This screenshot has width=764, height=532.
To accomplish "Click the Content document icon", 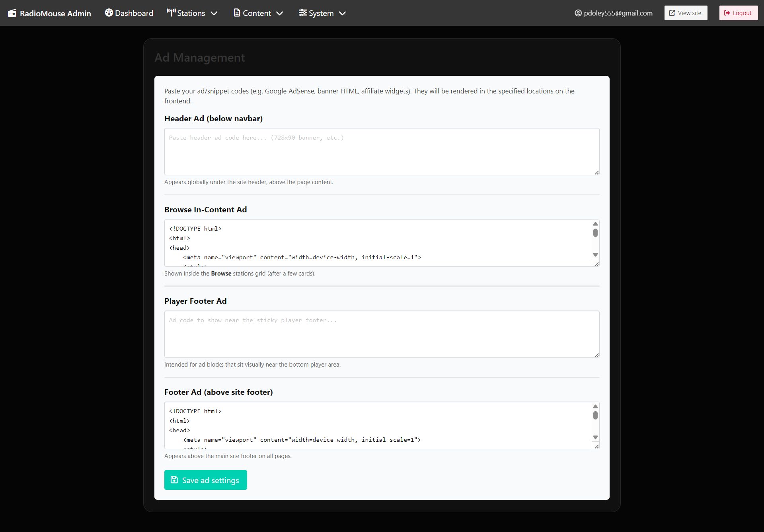I will pyautogui.click(x=237, y=13).
